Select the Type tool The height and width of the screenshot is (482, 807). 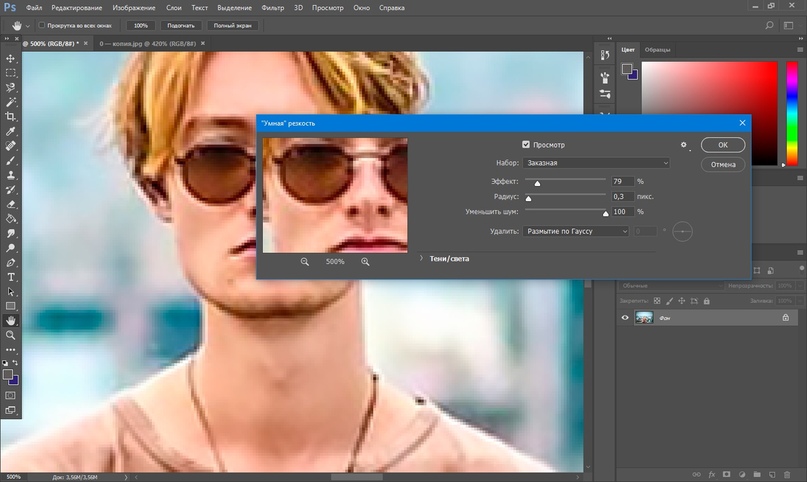coord(10,277)
